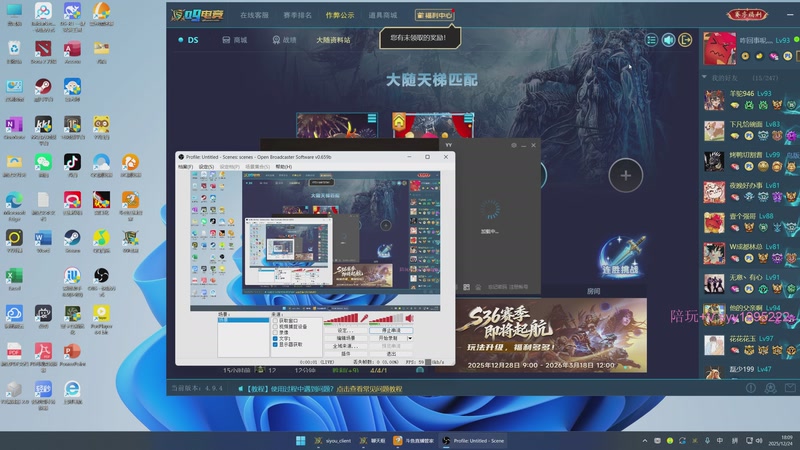Switch to 斗鱼直播管家 in the taskbar

(413, 440)
